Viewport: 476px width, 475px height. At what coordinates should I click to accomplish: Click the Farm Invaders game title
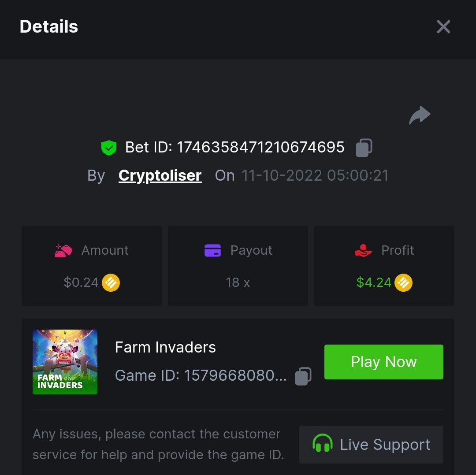pyautogui.click(x=165, y=347)
